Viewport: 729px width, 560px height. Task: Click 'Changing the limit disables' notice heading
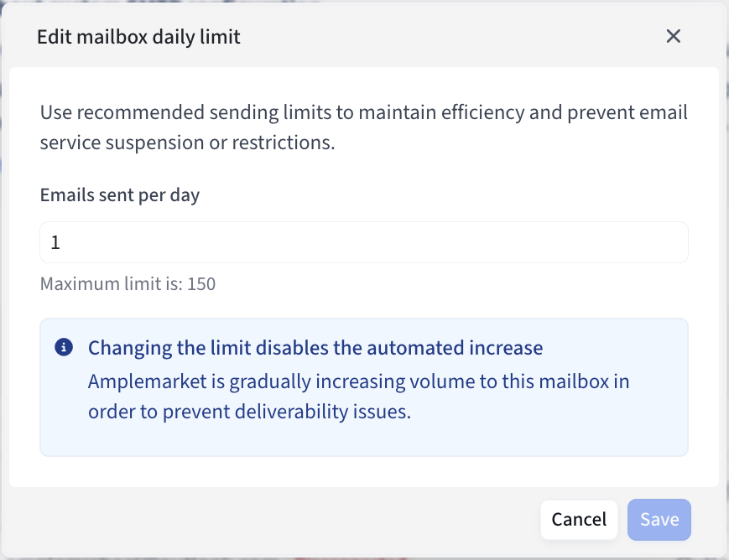pyautogui.click(x=315, y=348)
